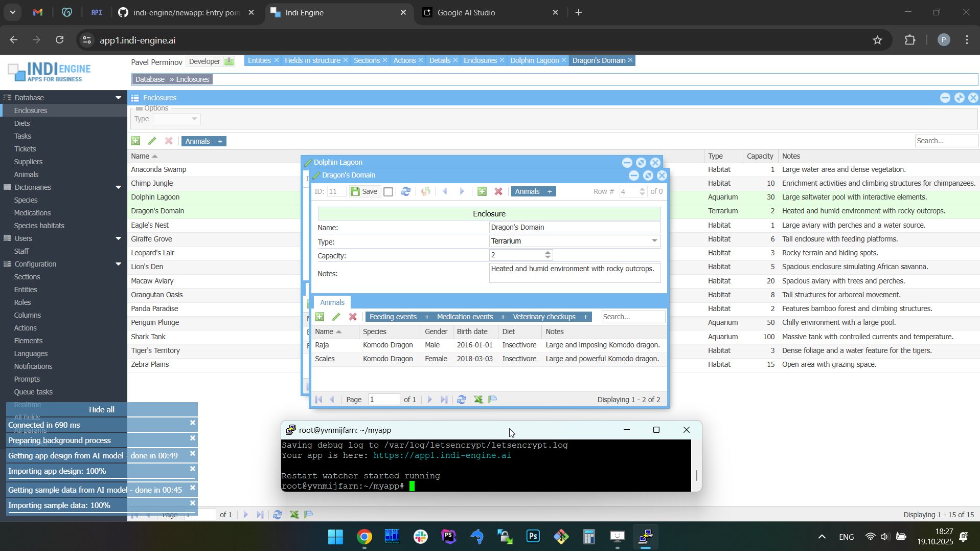Click the Developer mode icon next to username
Viewport: 980px width, 551px height.
229,61
